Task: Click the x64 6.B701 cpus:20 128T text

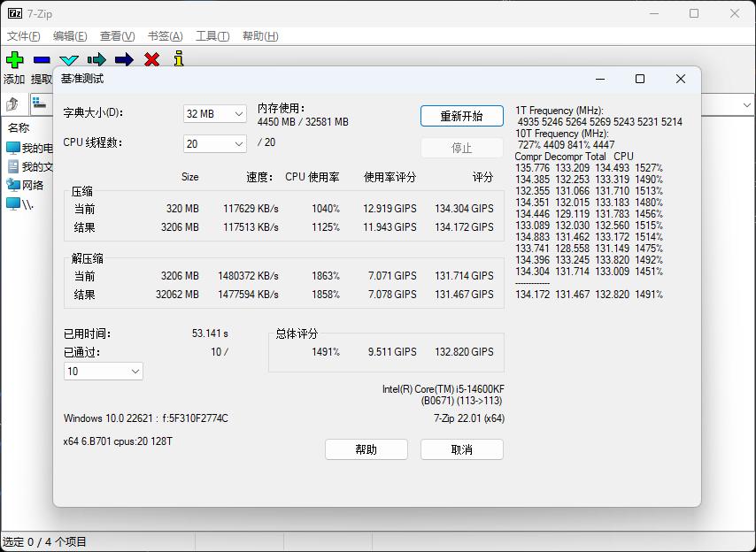Action: coord(118,441)
